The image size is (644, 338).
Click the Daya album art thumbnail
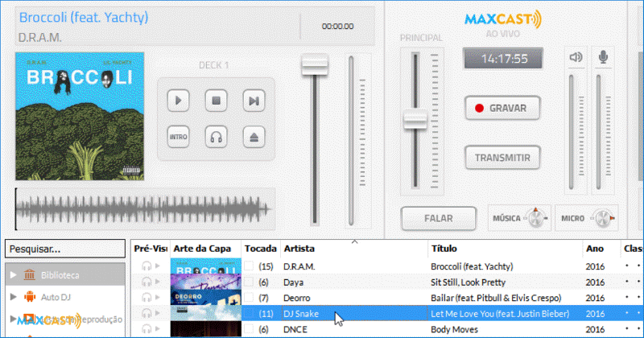[206, 282]
